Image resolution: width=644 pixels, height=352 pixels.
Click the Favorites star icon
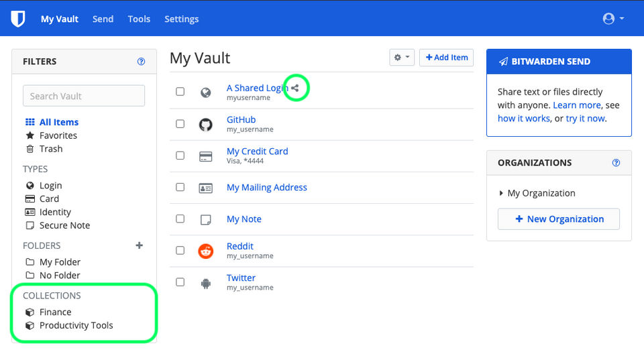[x=30, y=135]
